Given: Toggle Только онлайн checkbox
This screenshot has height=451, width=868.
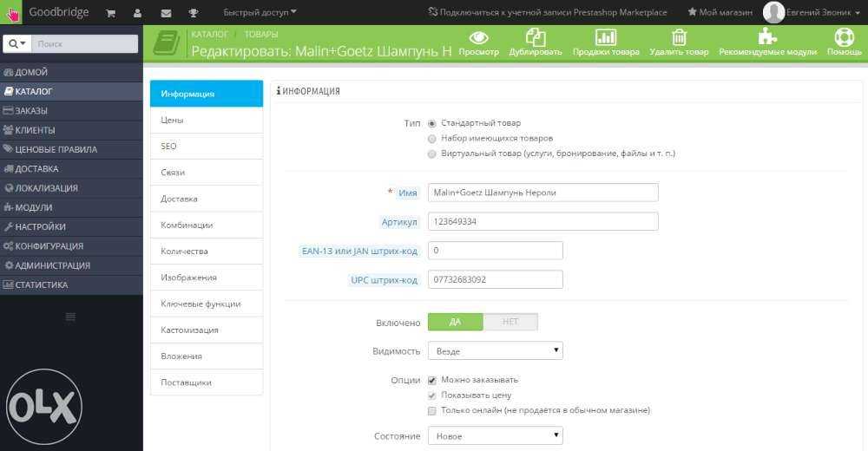Looking at the screenshot, I should pos(431,410).
